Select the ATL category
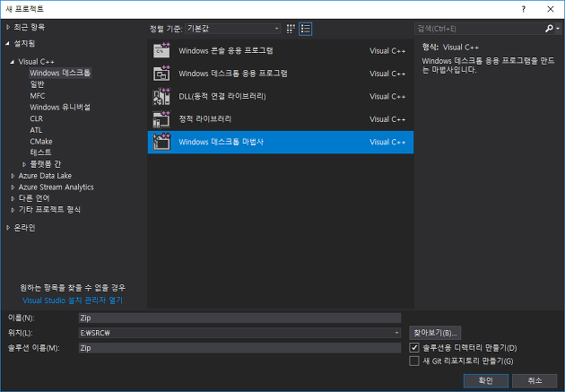 pos(36,130)
